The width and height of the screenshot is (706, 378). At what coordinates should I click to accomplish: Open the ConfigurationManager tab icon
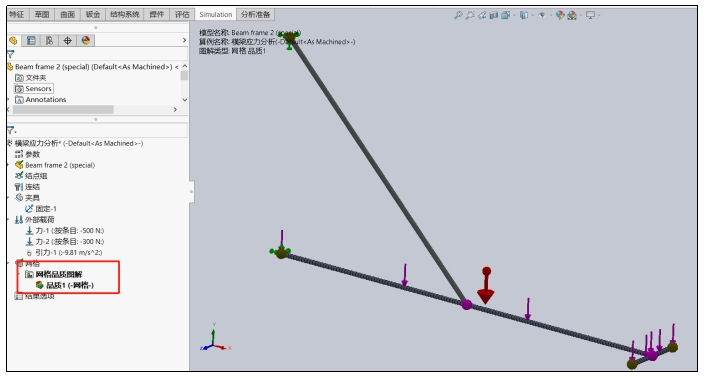(x=49, y=40)
